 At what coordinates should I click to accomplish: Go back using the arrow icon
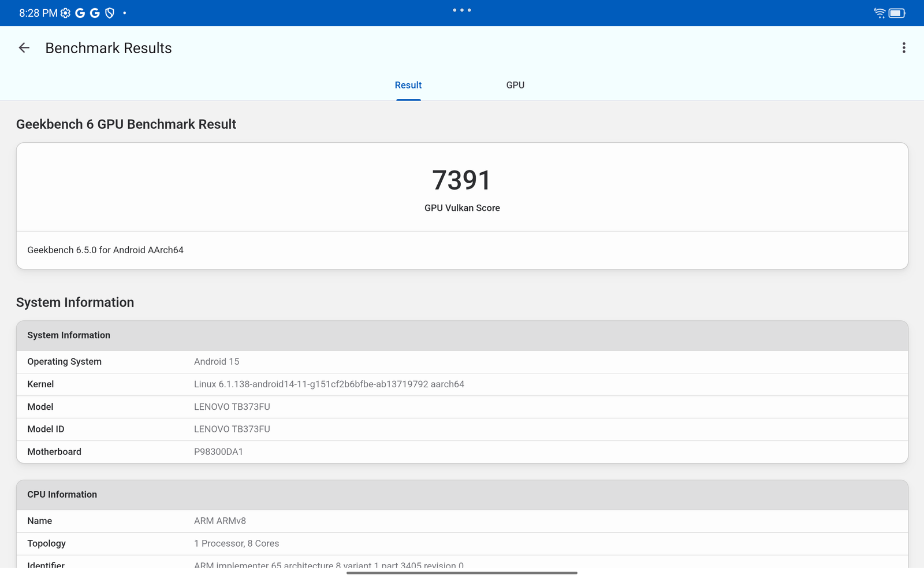click(24, 48)
